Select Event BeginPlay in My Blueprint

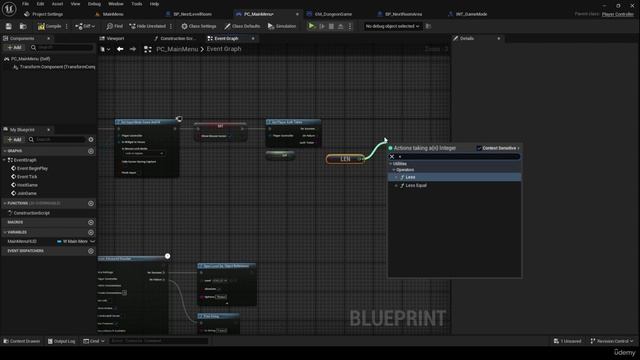click(29, 169)
